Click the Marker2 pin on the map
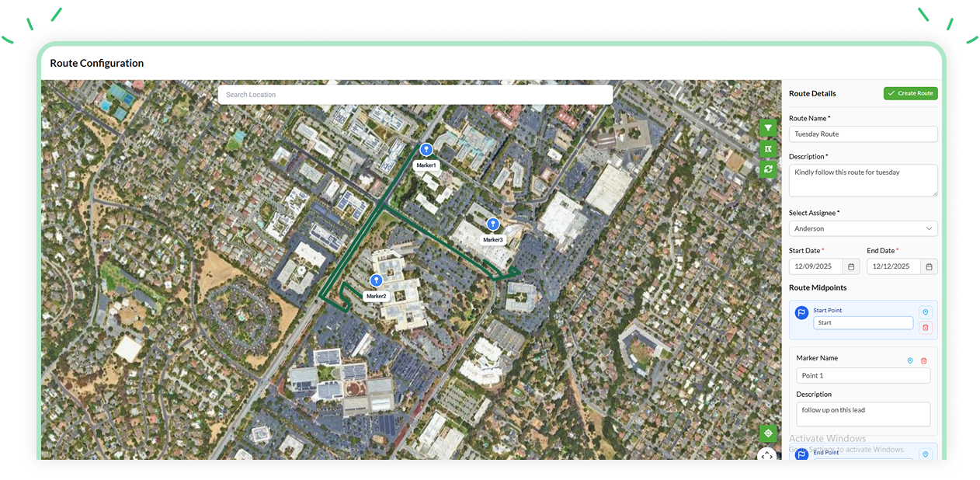The width and height of the screenshot is (980, 480). coord(376,280)
